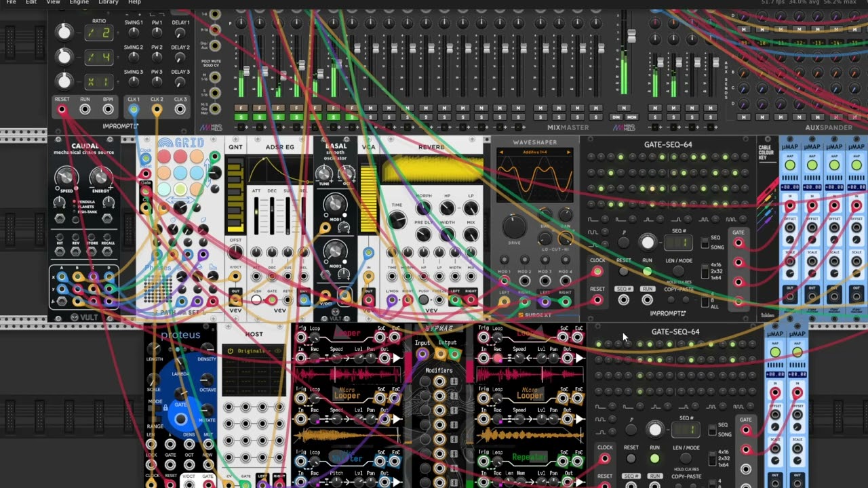Screen dimensions: 868x488
Task: Click the CLK 2 output jack
Action: coord(157,109)
